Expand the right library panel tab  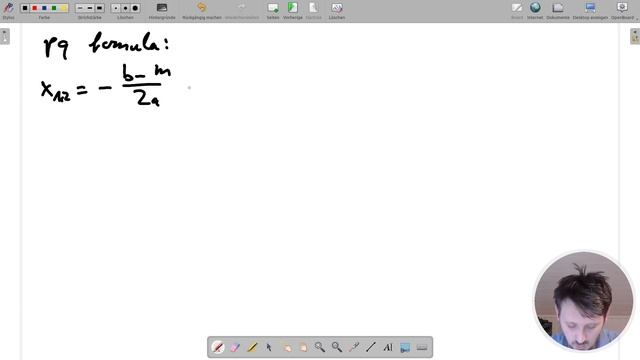click(635, 36)
